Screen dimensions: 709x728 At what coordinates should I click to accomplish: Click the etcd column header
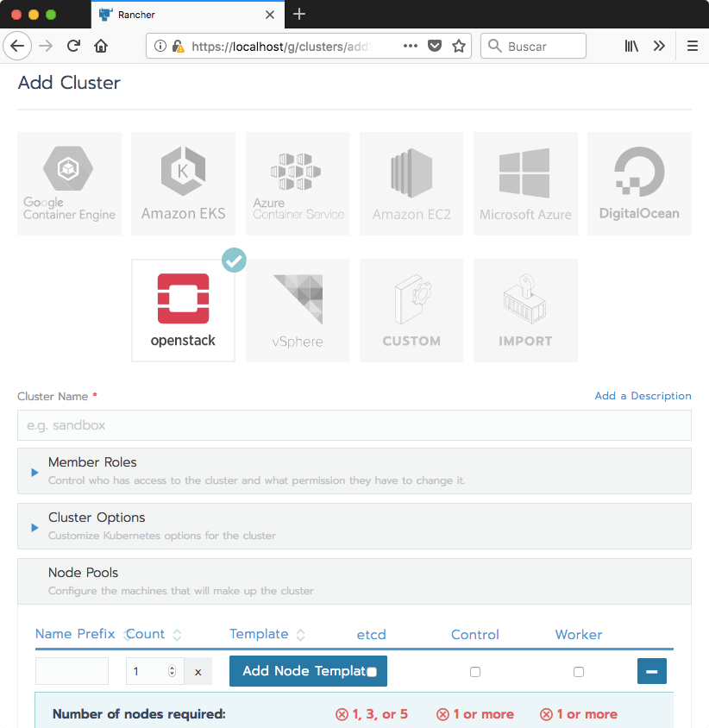[x=372, y=634]
